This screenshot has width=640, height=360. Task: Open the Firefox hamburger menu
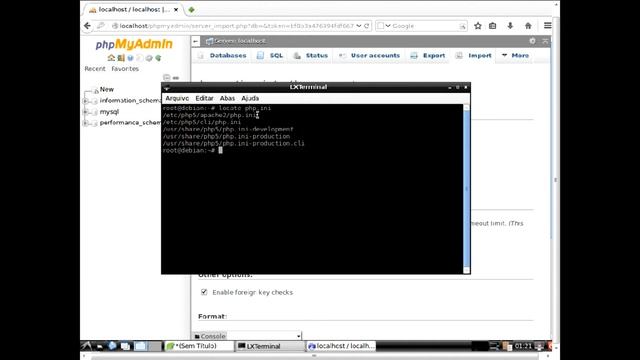[x=547, y=26]
